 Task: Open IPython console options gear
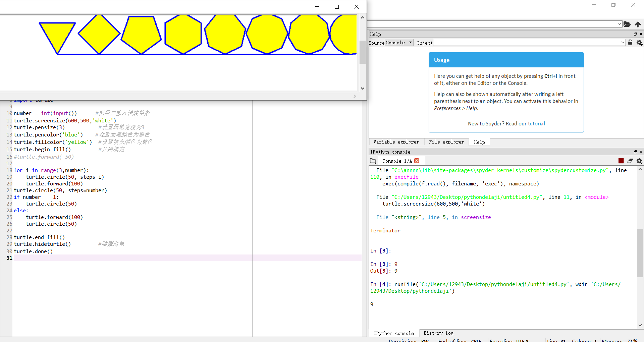coord(639,161)
